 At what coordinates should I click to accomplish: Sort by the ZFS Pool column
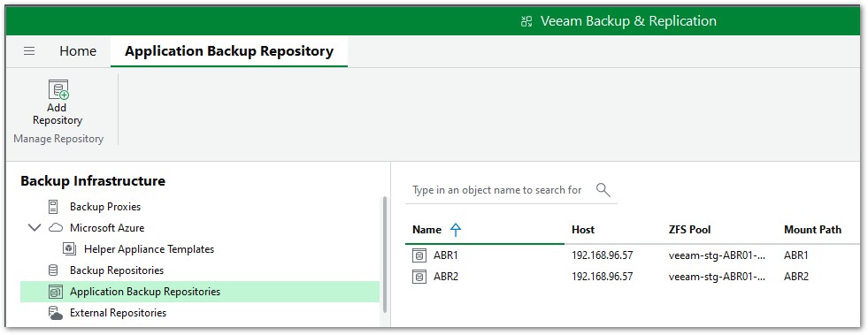(x=690, y=230)
